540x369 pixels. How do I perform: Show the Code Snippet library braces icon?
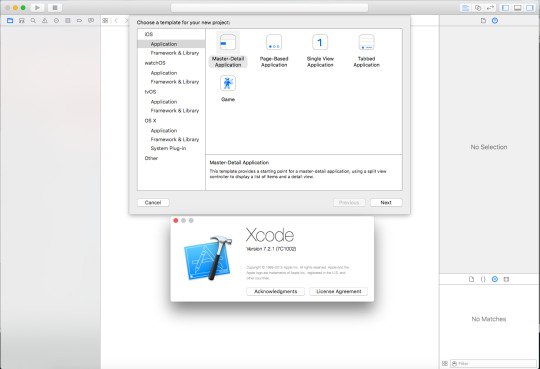pos(483,279)
